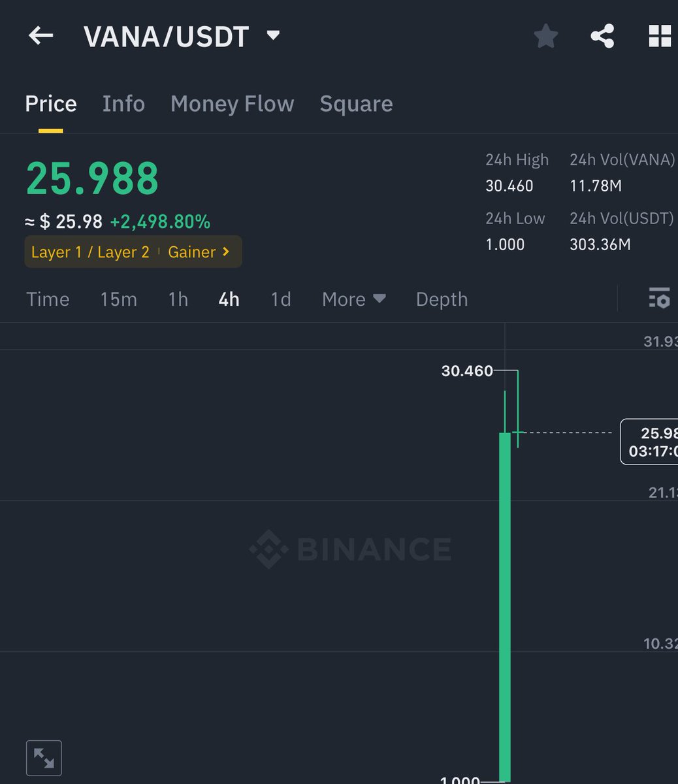The width and height of the screenshot is (678, 784).
Task: Open the share options
Action: pos(602,37)
